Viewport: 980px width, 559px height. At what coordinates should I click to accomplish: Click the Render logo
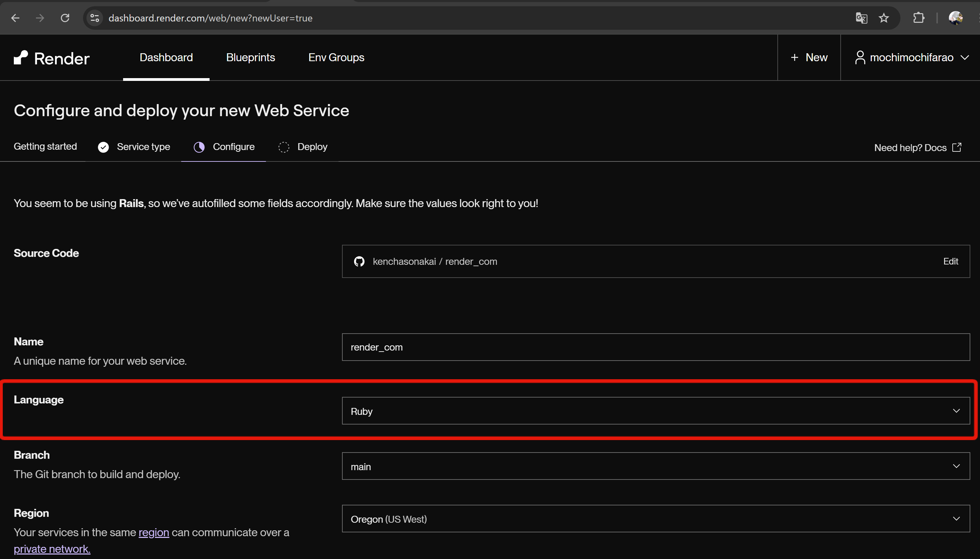(x=52, y=58)
